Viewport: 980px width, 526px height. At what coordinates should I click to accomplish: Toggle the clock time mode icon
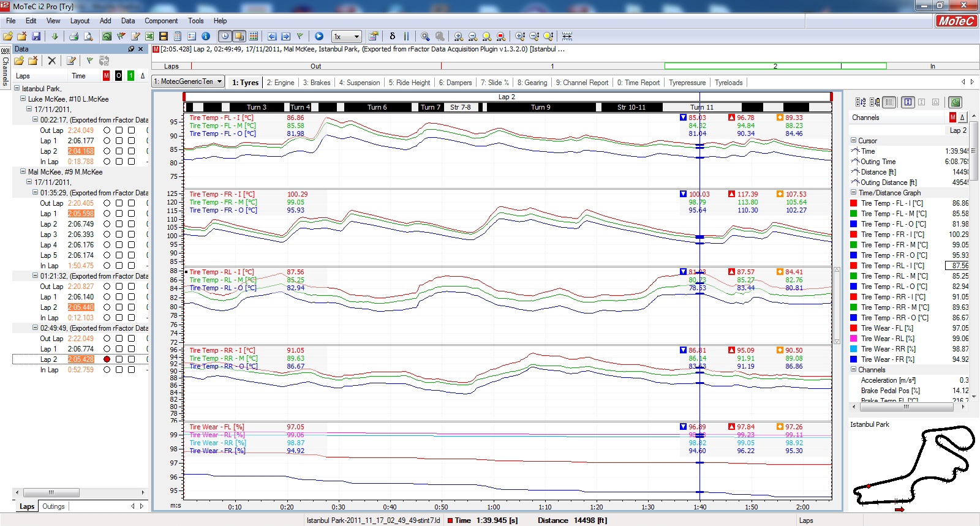coord(225,36)
